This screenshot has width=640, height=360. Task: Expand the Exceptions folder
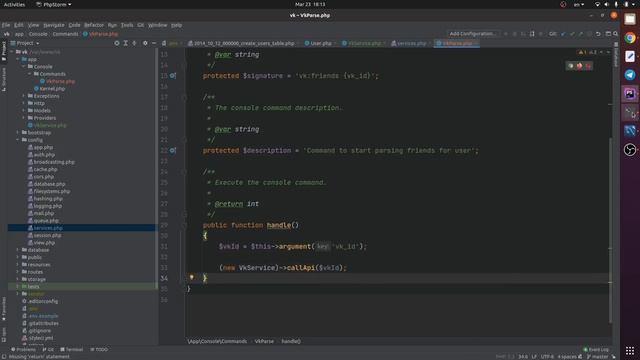[x=24, y=96]
